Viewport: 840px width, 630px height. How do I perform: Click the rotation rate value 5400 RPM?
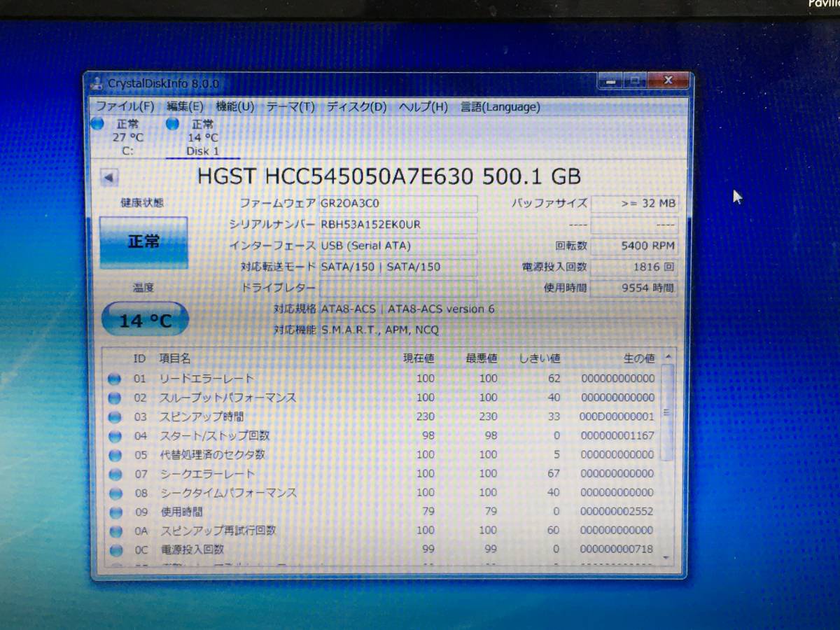tap(634, 246)
